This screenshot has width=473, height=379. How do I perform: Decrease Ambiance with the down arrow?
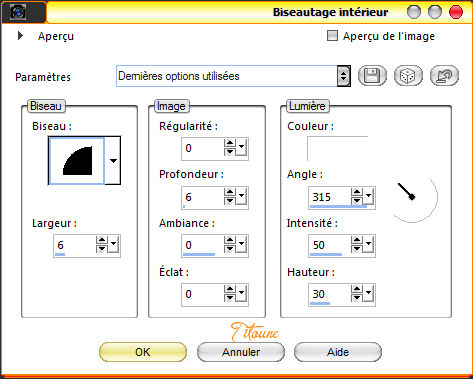(x=230, y=249)
